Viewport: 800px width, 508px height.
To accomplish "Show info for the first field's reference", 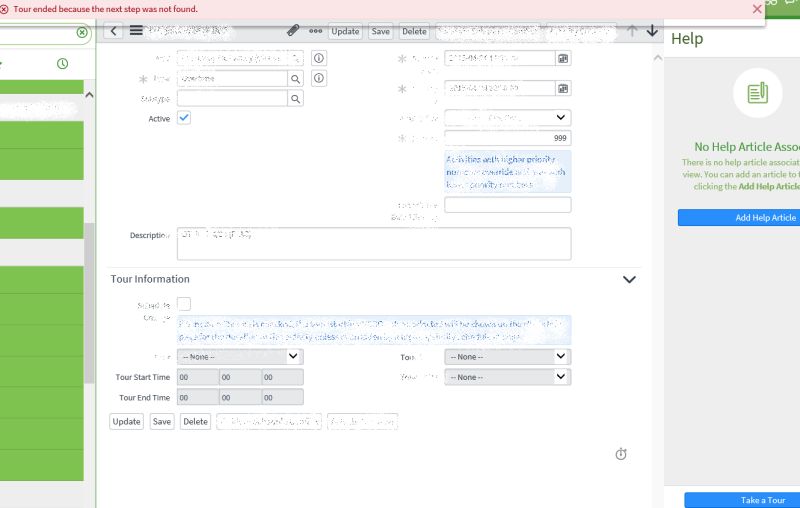I will click(x=319, y=58).
